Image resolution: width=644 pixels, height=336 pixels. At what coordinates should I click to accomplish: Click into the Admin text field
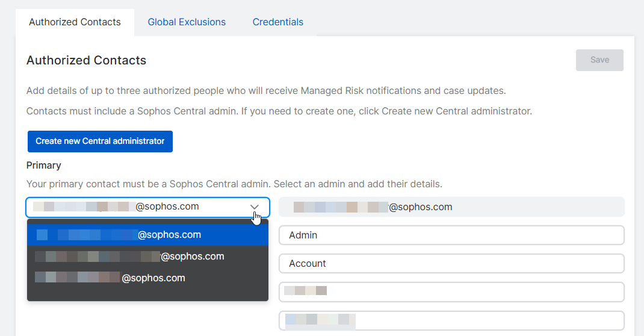coord(451,235)
